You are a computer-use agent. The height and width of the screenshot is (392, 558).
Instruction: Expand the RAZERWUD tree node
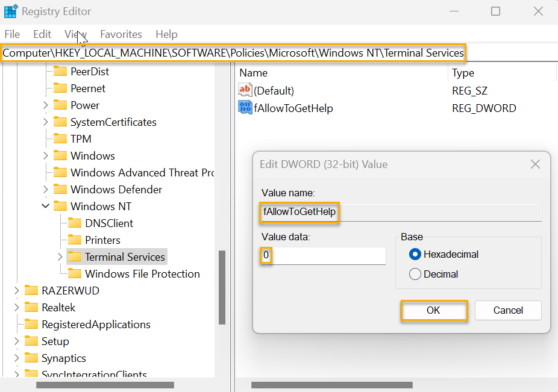pyautogui.click(x=16, y=290)
